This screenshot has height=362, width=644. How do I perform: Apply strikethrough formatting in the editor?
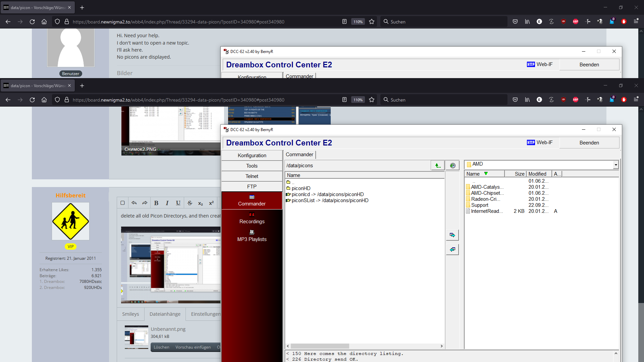click(190, 203)
